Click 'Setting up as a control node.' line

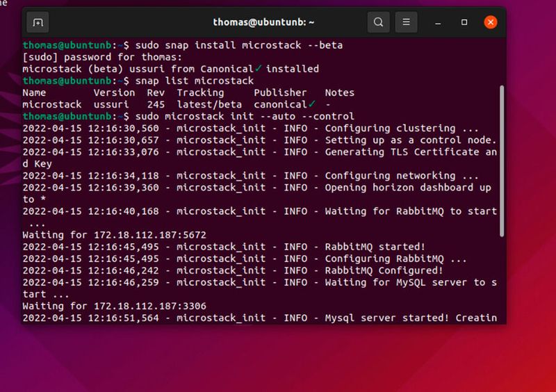(259, 140)
